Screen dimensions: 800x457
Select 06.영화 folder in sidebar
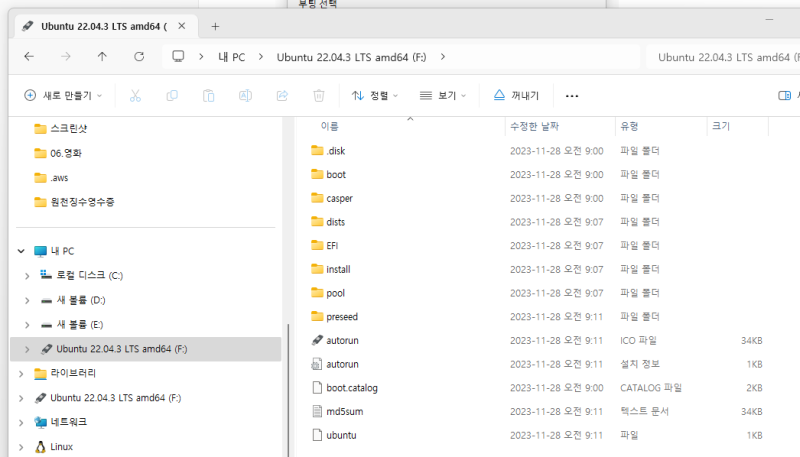pyautogui.click(x=65, y=153)
